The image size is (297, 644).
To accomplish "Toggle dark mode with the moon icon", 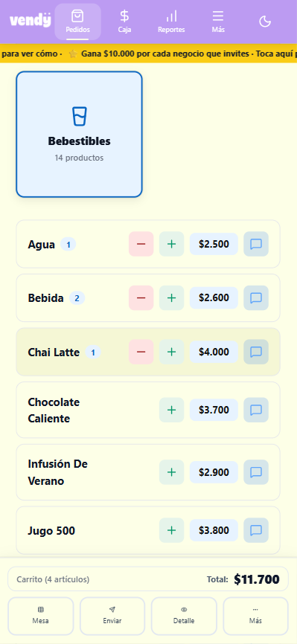I will coord(265,22).
